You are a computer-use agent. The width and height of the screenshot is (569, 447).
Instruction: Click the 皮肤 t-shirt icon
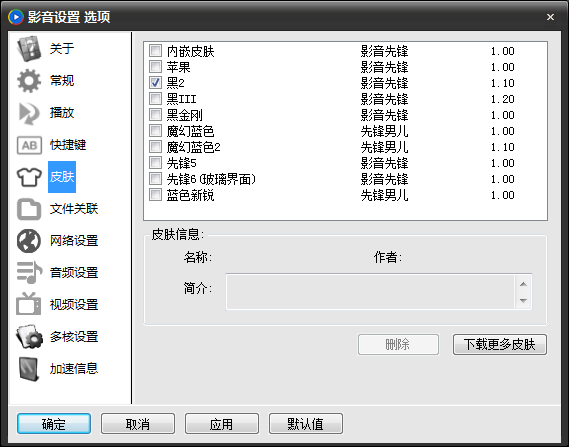[x=29, y=177]
